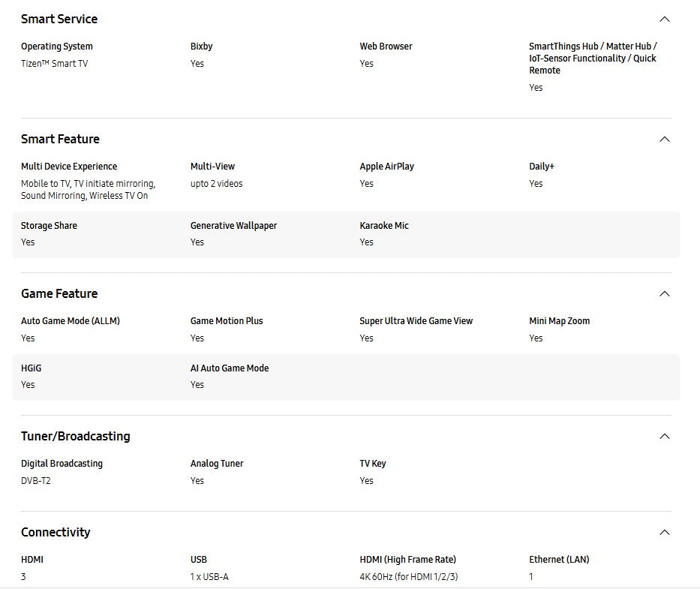The image size is (700, 589).
Task: Click the Tuner/Broadcasting heading
Action: tap(76, 436)
